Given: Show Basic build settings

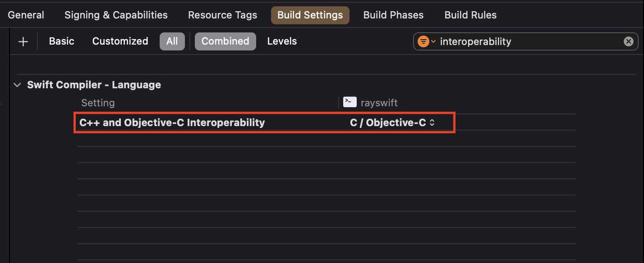Looking at the screenshot, I should (61, 41).
